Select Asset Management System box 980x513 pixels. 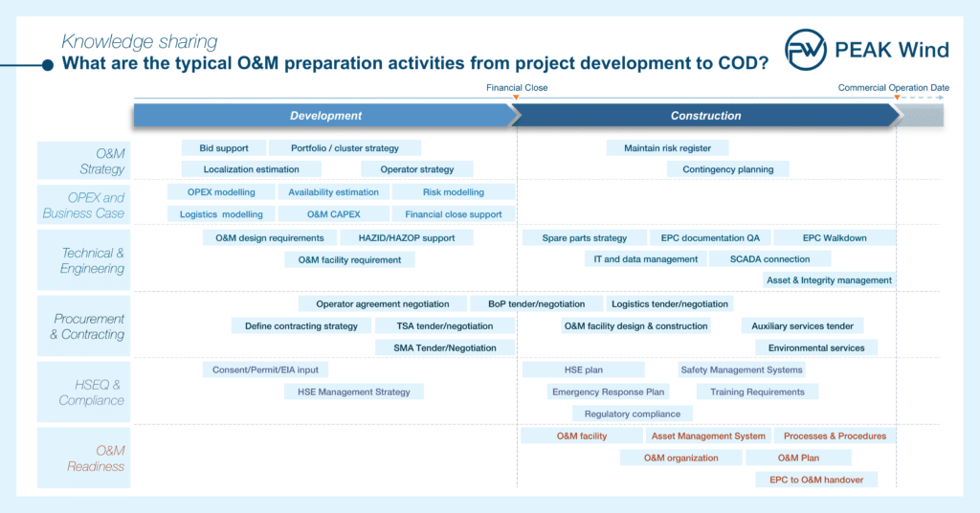tap(708, 435)
